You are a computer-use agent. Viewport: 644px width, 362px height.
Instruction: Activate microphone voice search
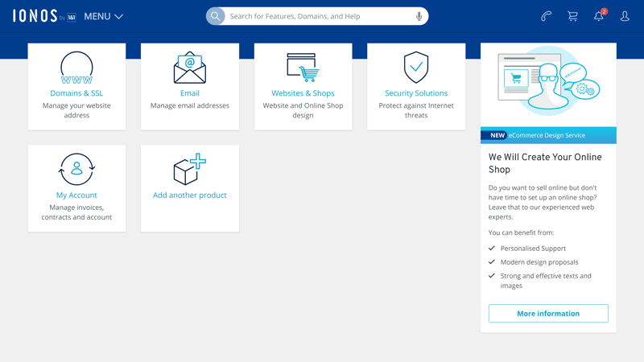point(419,16)
